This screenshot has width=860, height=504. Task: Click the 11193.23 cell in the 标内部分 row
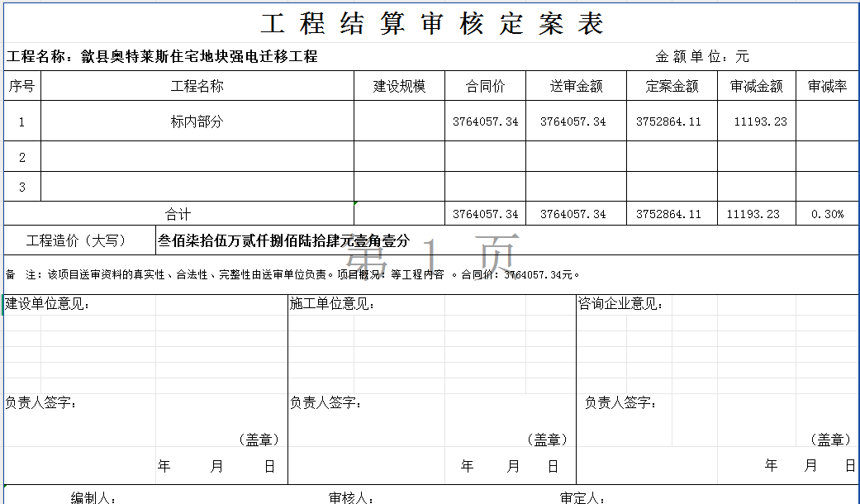(760, 121)
